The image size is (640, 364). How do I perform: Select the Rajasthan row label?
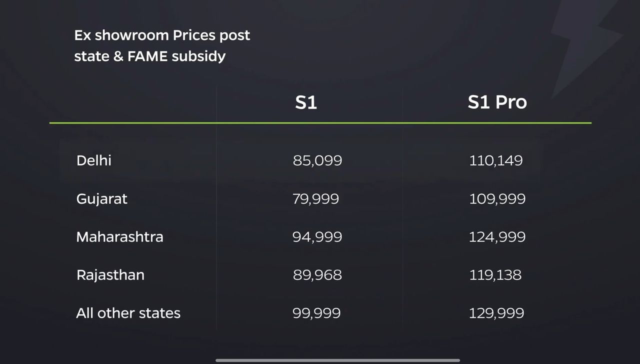110,275
